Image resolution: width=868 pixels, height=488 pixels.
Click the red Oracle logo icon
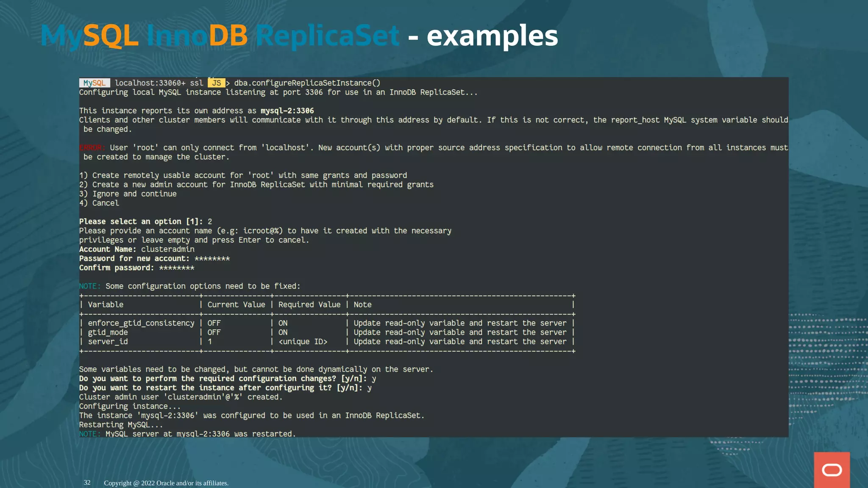coord(832,470)
